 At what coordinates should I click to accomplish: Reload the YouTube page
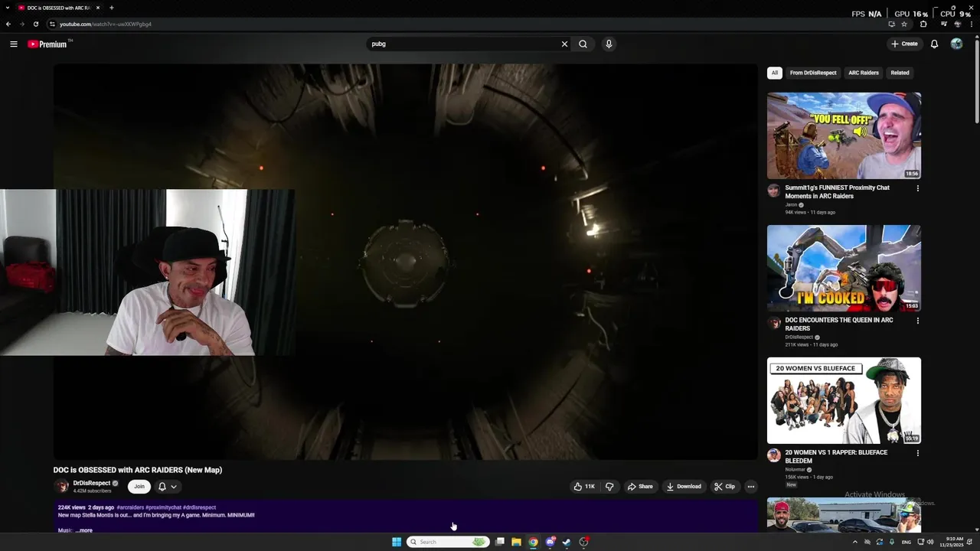click(35, 24)
